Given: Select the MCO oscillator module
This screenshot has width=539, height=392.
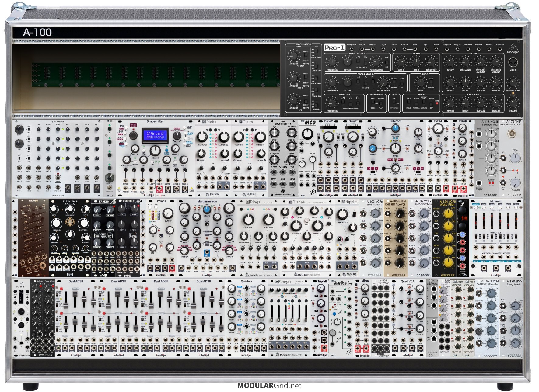Looking at the screenshot, I should coord(307,158).
